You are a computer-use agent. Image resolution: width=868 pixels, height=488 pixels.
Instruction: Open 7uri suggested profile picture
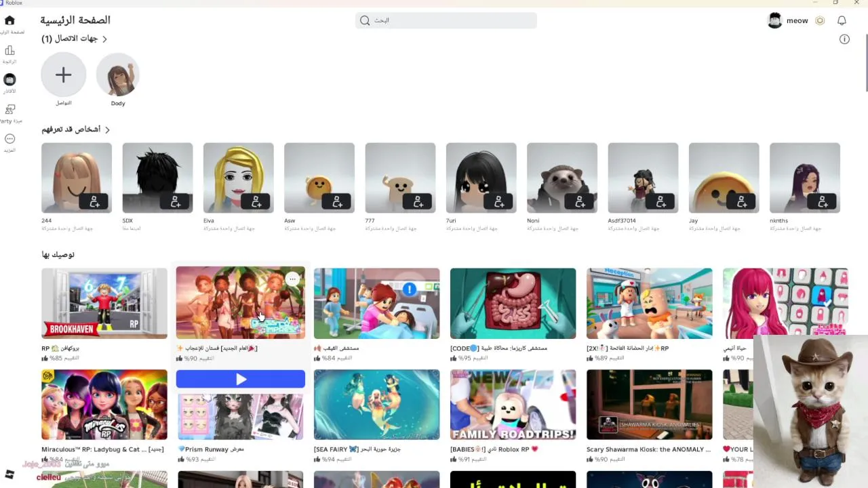[x=481, y=178]
